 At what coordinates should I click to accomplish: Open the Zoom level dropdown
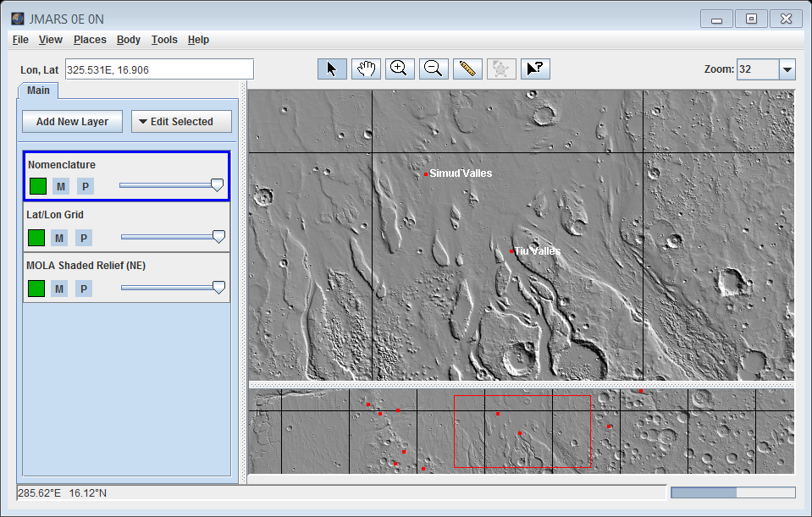pyautogui.click(x=787, y=69)
